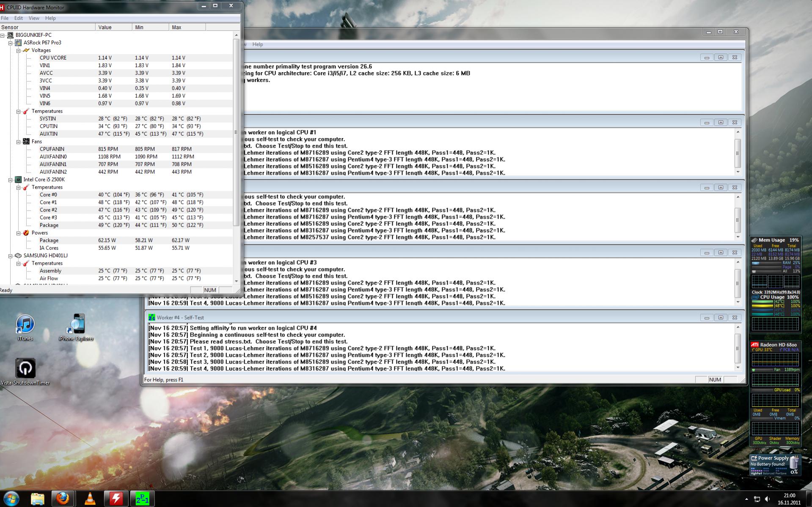Open the Help menu in the Prime95 window
This screenshot has width=812, height=507.
point(258,44)
